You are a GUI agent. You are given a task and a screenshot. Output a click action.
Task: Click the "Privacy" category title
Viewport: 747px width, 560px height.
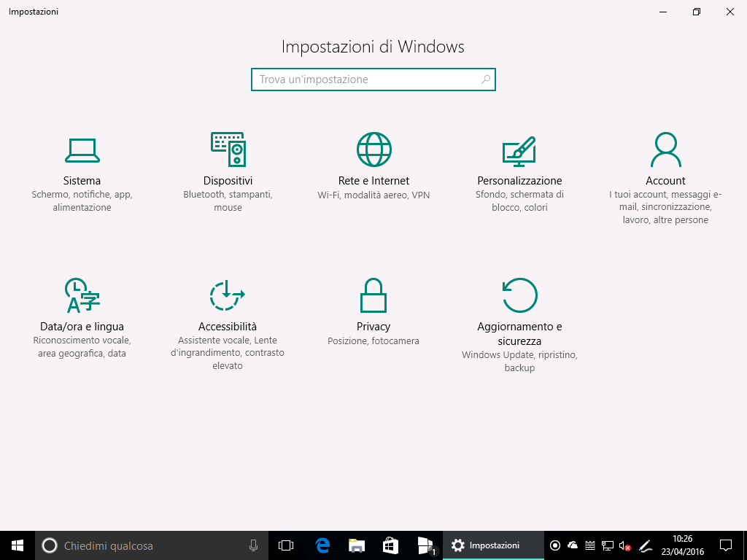click(x=373, y=326)
